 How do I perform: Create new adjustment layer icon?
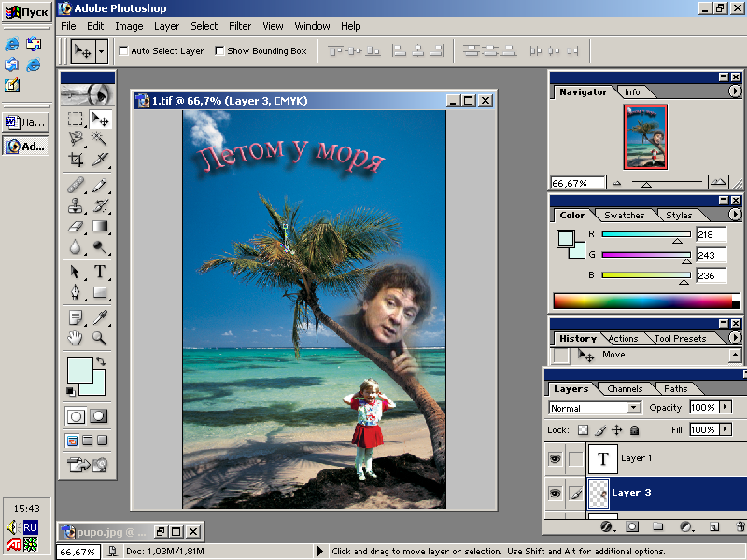click(x=686, y=526)
